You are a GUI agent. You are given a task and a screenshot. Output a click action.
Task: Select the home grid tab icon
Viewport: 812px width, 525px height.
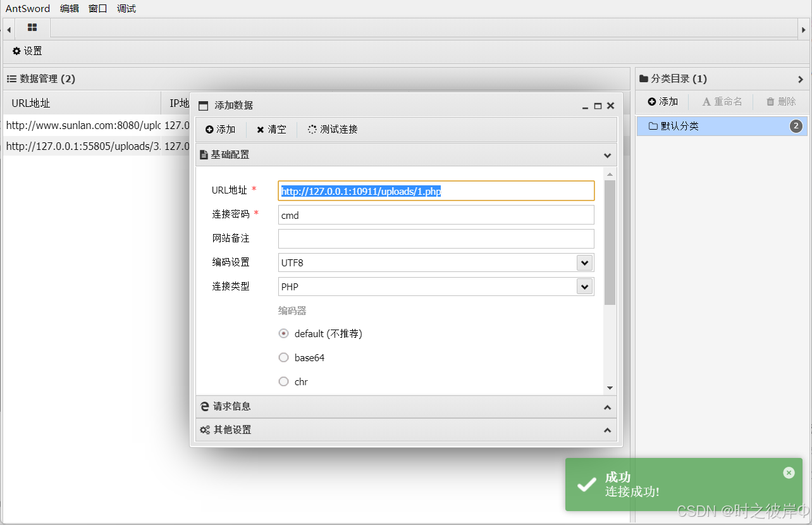[32, 28]
